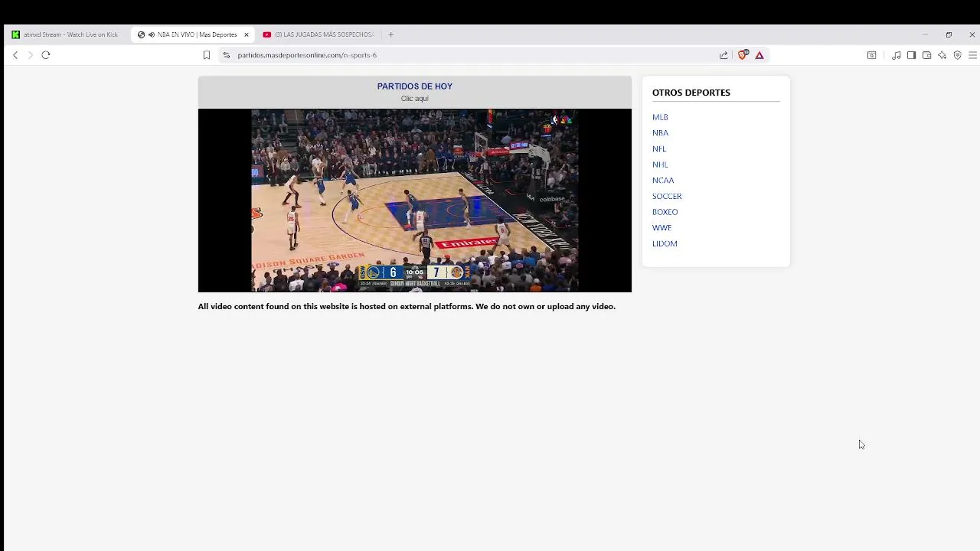Restore down the browser window
Viewport: 980px width, 551px height.
(949, 34)
